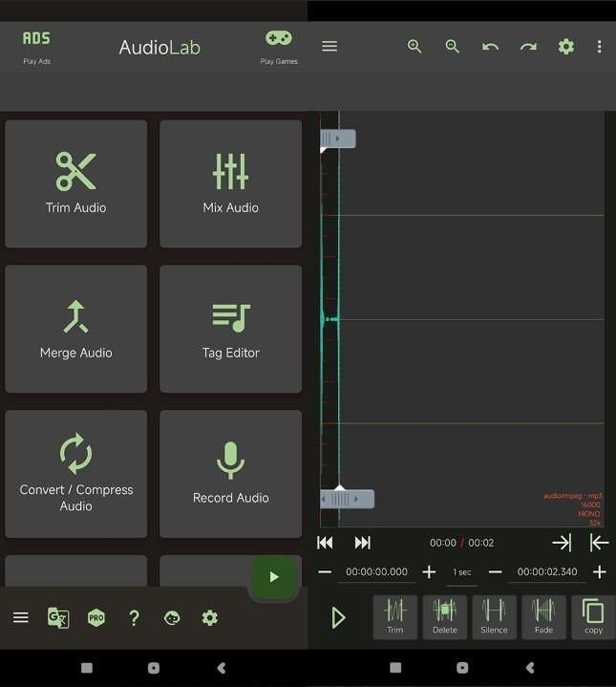This screenshot has width=616, height=687.
Task: Redo the last edit
Action: click(528, 47)
